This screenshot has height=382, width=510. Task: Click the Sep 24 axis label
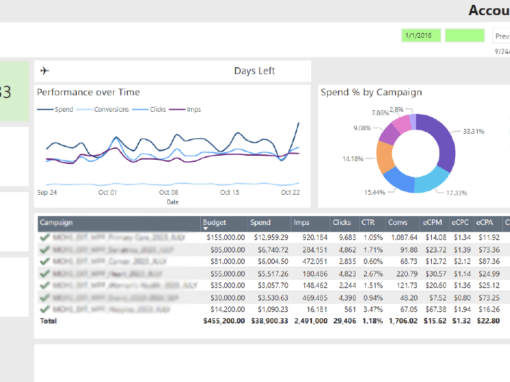click(47, 192)
